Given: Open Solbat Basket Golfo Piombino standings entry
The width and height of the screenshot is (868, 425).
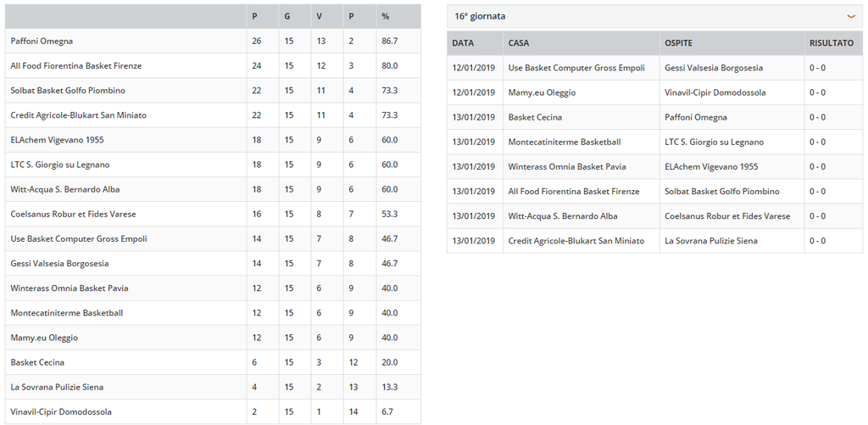Looking at the screenshot, I should click(x=71, y=90).
